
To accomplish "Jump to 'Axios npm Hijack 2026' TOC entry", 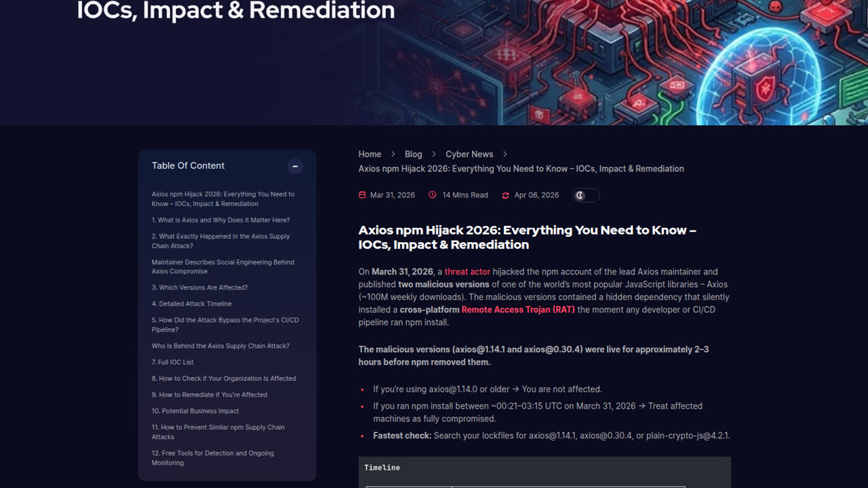I will coord(223,199).
